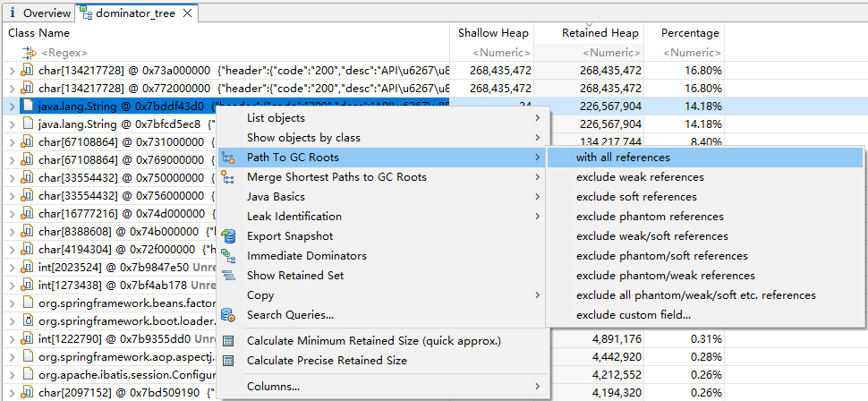
Task: Click the Calculate Minimum Retained Size calculator icon
Action: (227, 341)
